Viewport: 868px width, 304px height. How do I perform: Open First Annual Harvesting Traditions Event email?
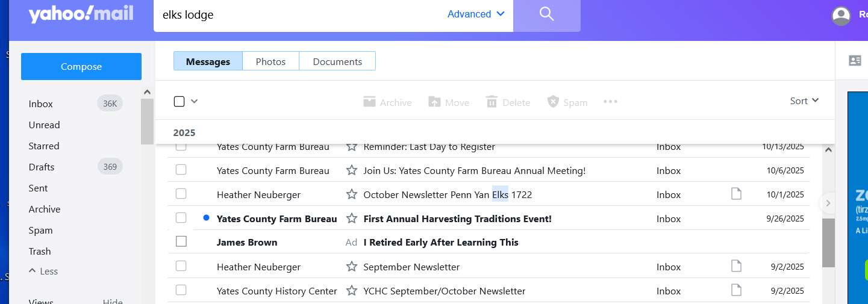point(457,219)
